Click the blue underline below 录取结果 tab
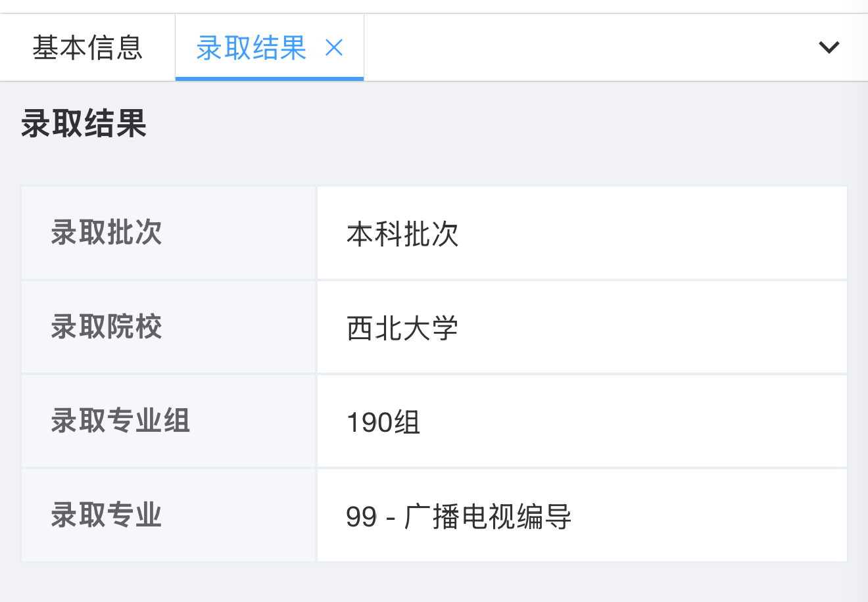The height and width of the screenshot is (602, 868). click(x=270, y=79)
